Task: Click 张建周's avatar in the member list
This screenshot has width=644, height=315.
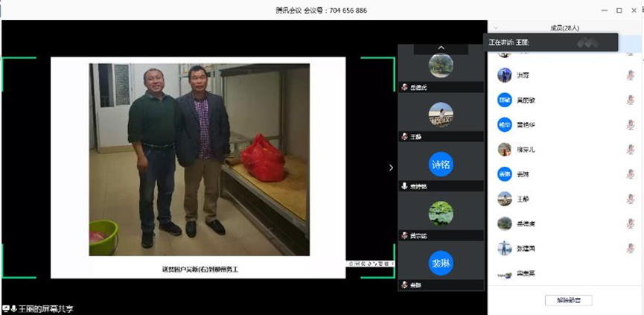Action: (505, 249)
